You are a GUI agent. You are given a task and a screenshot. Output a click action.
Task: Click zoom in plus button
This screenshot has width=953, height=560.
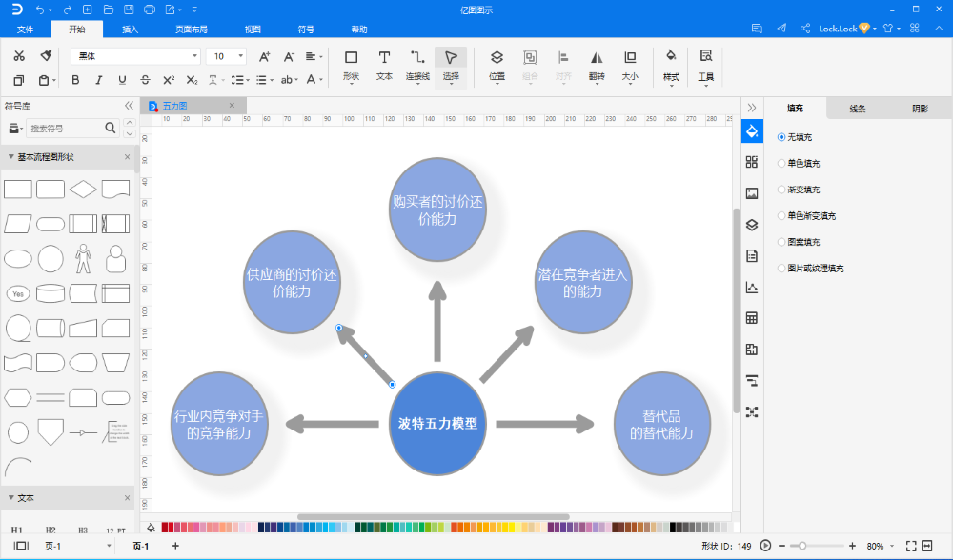point(853,546)
